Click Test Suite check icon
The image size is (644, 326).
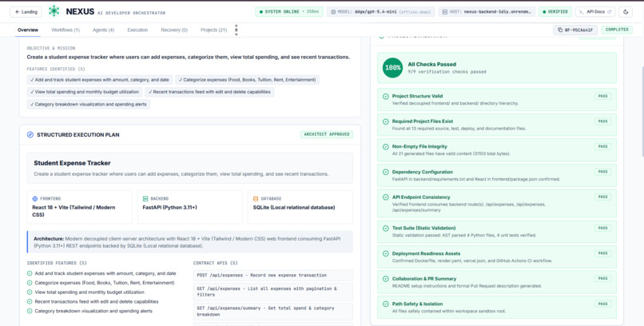tap(386, 229)
